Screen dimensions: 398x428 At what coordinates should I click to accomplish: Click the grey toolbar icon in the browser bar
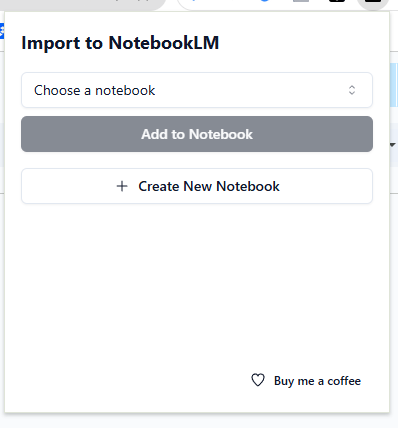coord(301,1)
